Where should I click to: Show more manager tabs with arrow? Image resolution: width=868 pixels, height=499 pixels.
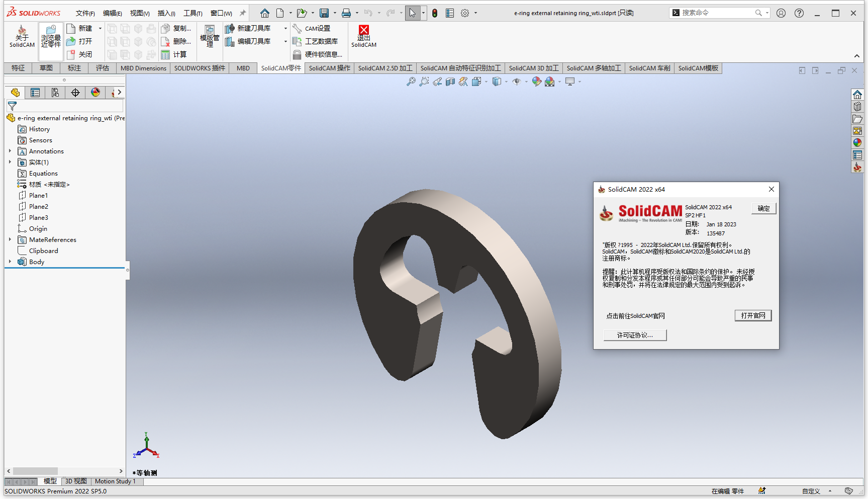point(120,93)
